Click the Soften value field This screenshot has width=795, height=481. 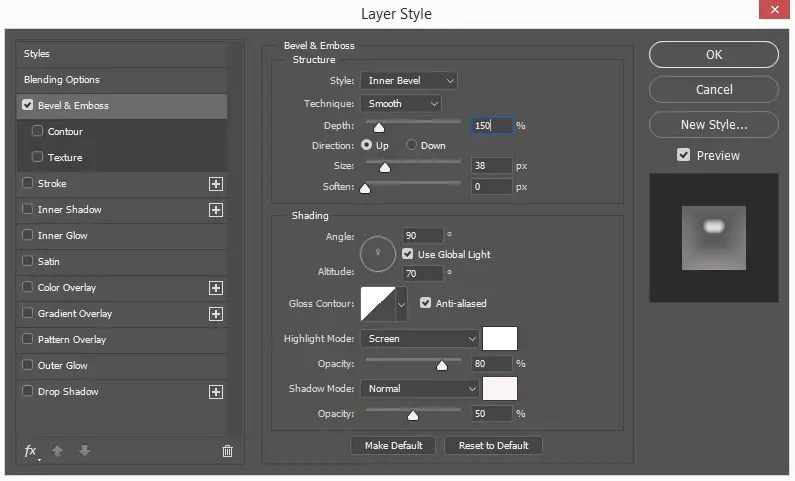point(491,187)
